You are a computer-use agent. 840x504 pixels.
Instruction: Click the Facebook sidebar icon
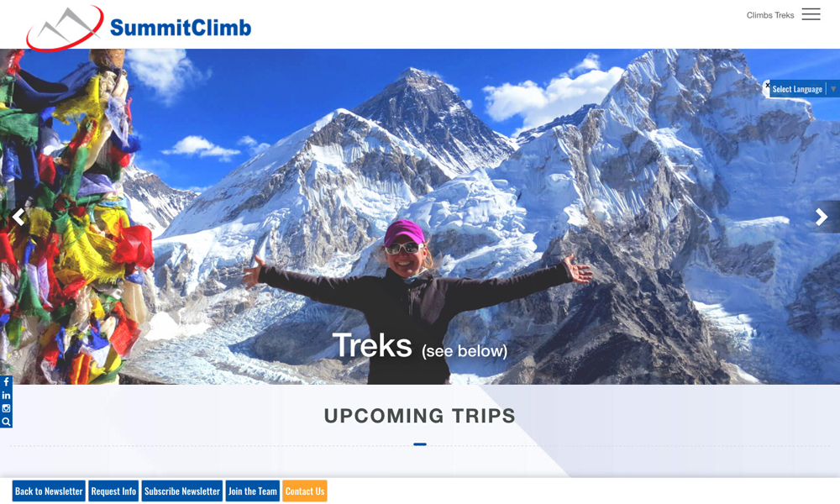click(x=6, y=382)
